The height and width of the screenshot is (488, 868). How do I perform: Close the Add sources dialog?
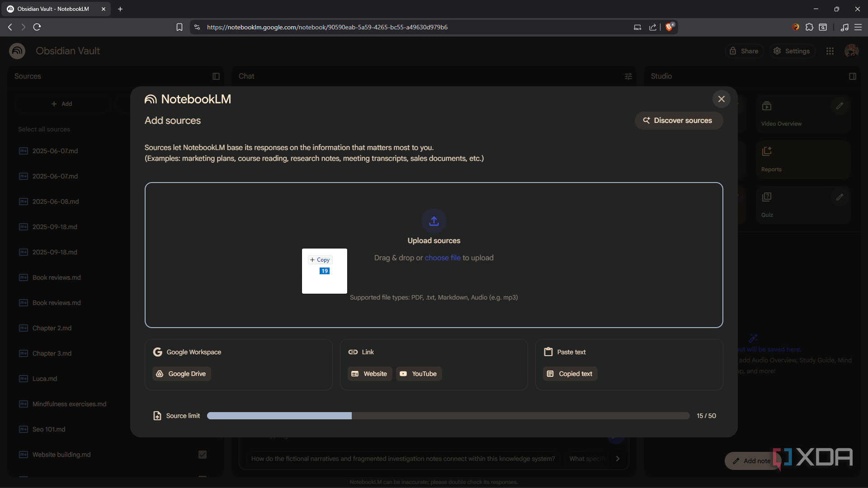722,99
